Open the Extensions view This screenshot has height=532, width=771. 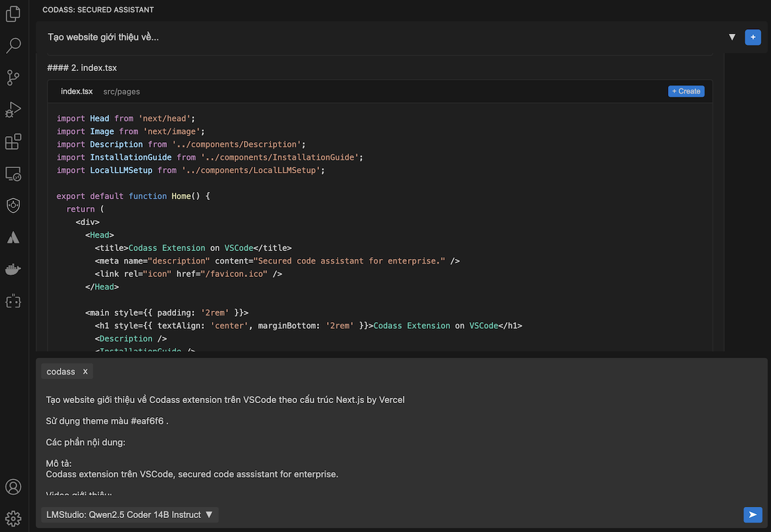[13, 141]
